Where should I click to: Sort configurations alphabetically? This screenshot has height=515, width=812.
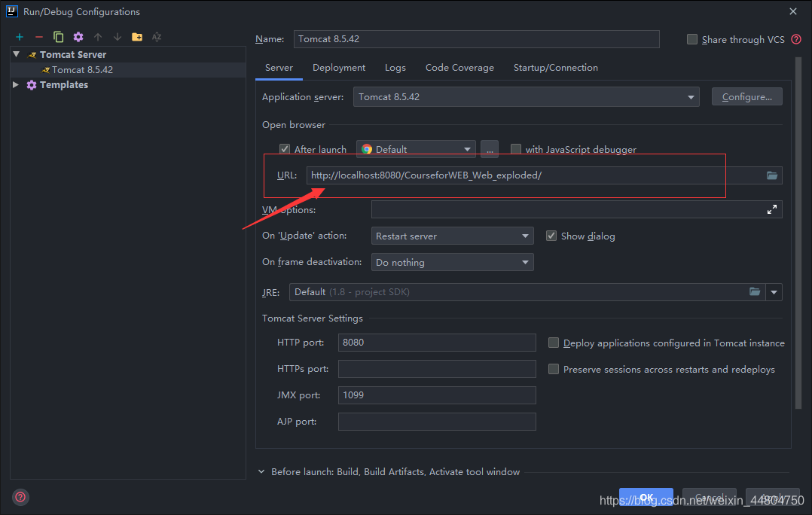[x=157, y=37]
